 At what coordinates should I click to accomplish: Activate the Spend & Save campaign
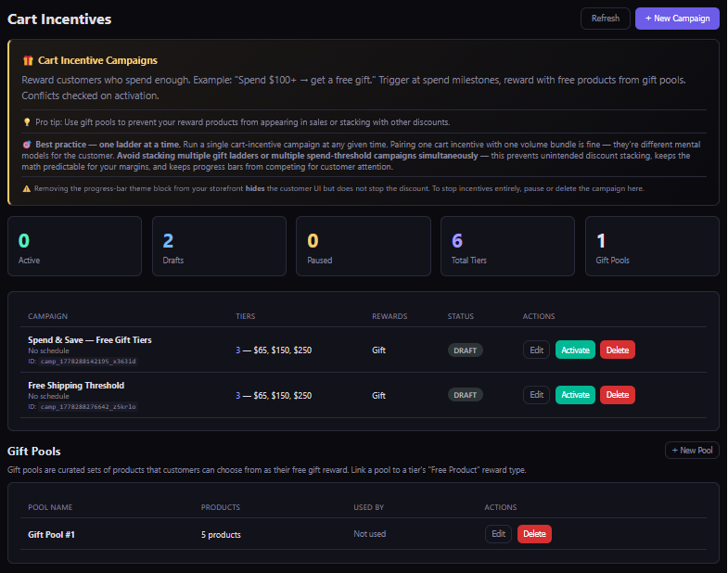[x=575, y=350]
